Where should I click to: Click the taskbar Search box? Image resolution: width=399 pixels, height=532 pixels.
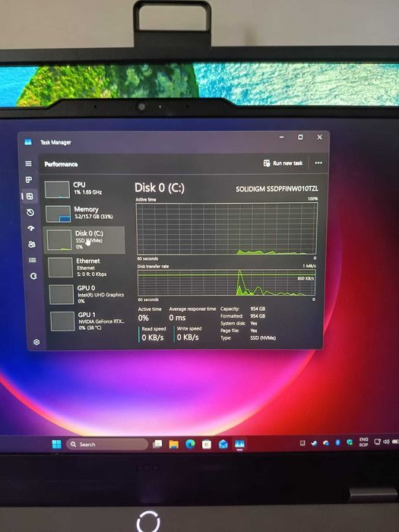pos(107,444)
